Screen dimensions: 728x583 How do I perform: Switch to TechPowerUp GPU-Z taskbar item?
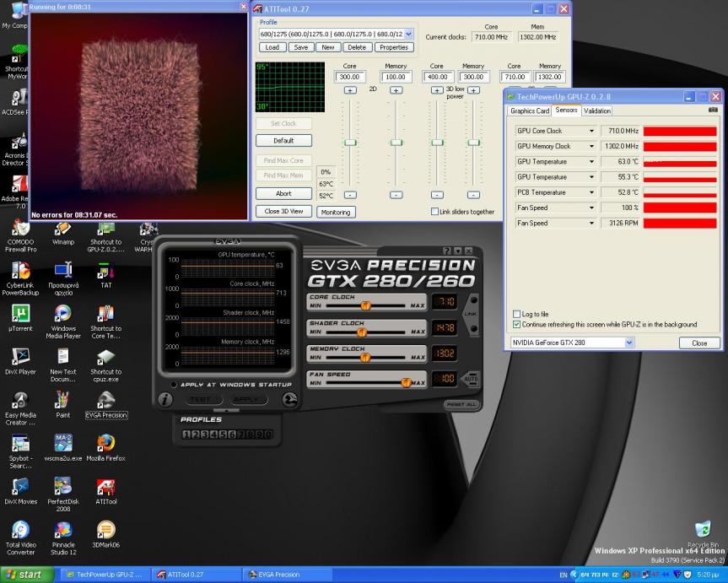click(x=105, y=575)
